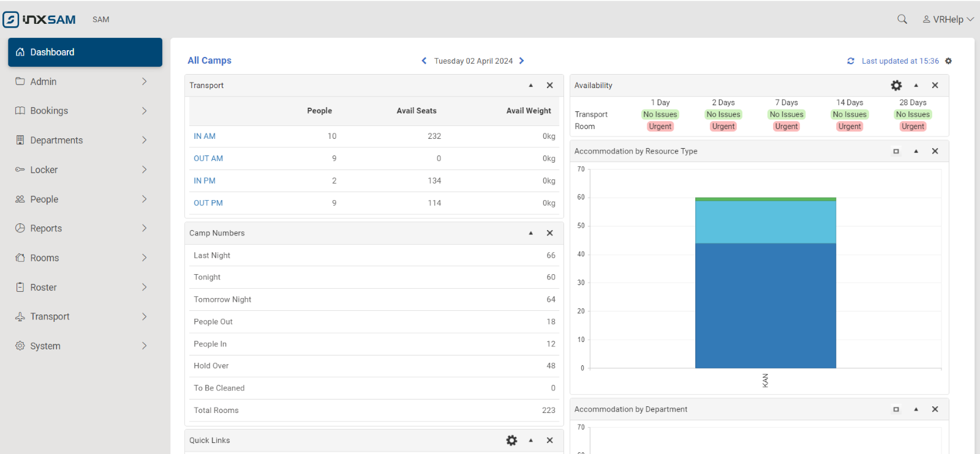Maximize Accommodation by Resource Type chart
Image resolution: width=980 pixels, height=454 pixels.
[x=896, y=151]
